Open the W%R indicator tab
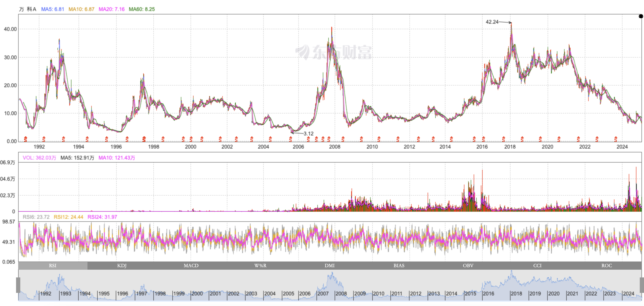 (260, 265)
